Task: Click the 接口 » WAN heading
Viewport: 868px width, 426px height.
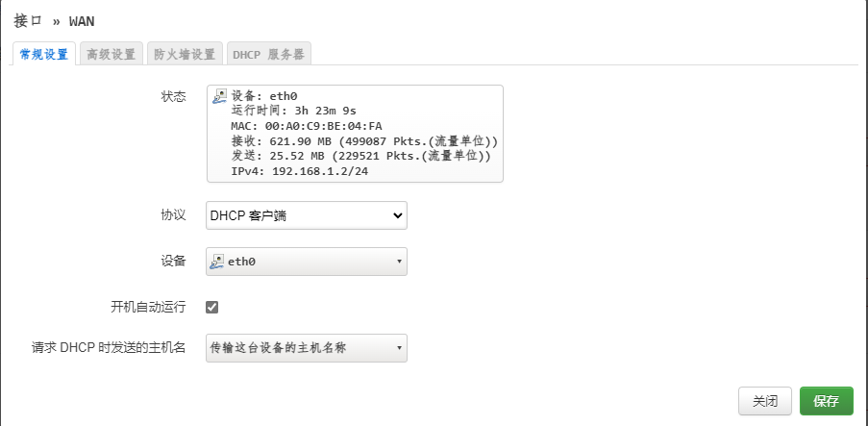Action: (54, 20)
